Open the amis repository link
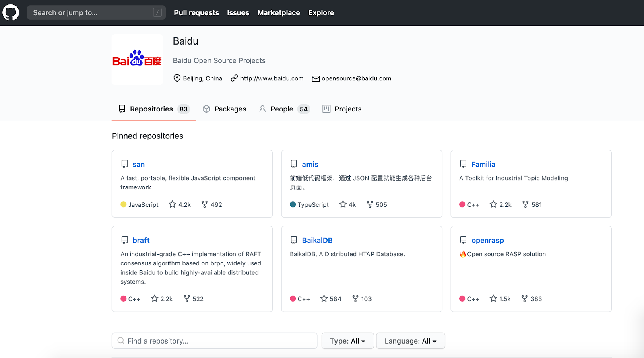644x358 pixels. pos(310,164)
